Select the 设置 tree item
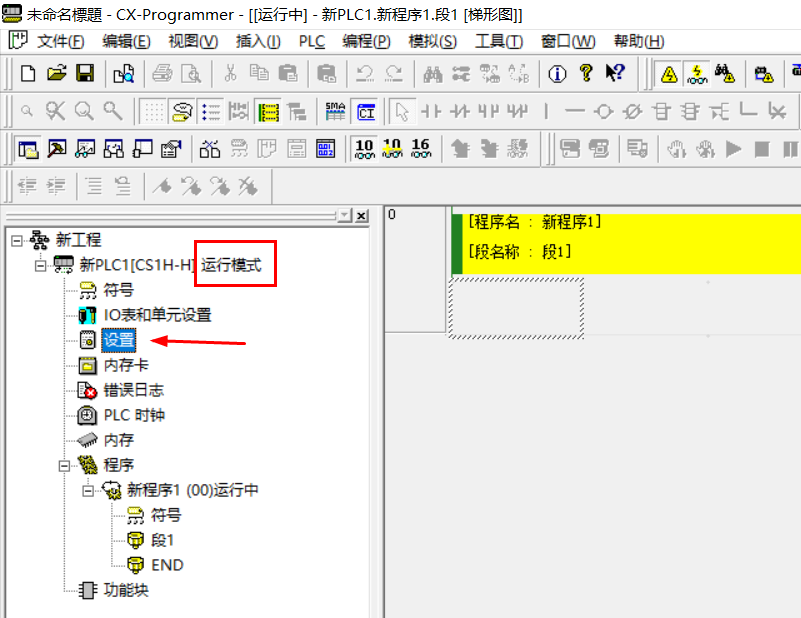 [x=119, y=340]
